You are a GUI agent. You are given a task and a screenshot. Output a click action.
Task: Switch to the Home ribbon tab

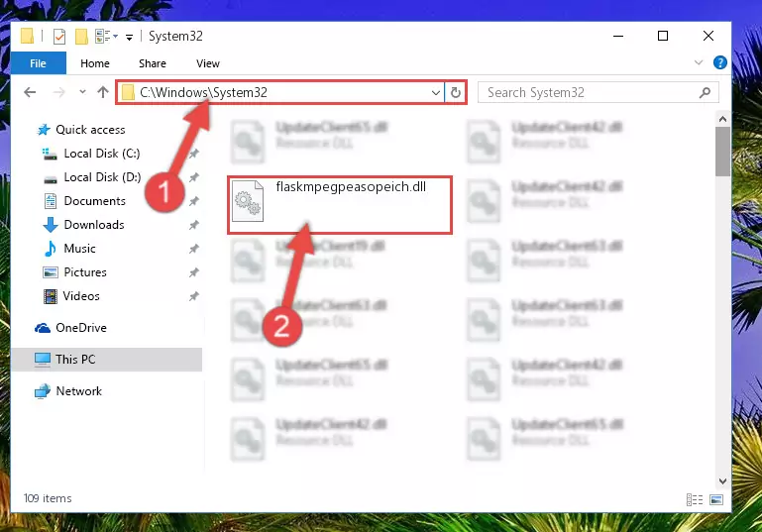pos(95,63)
